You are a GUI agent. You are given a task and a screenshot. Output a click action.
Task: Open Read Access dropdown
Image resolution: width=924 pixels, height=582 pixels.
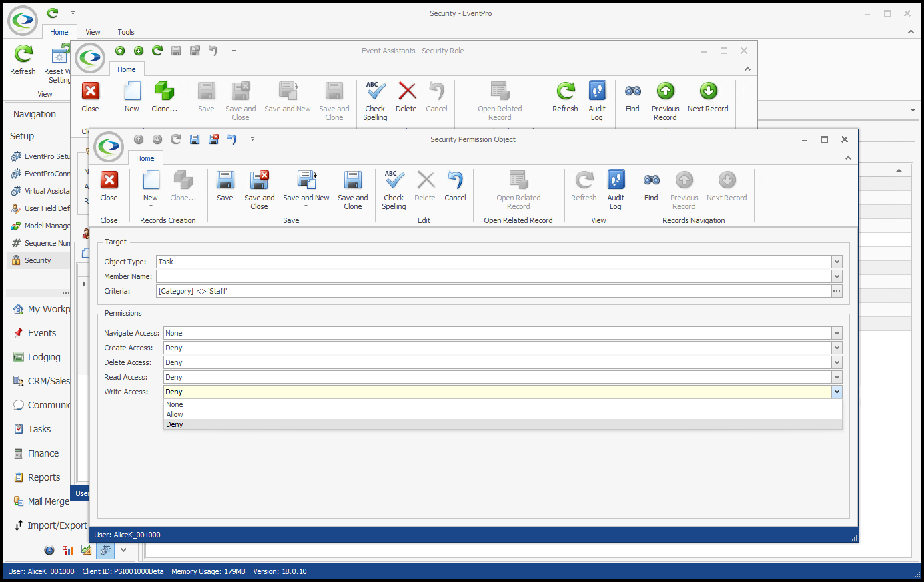[x=837, y=377]
